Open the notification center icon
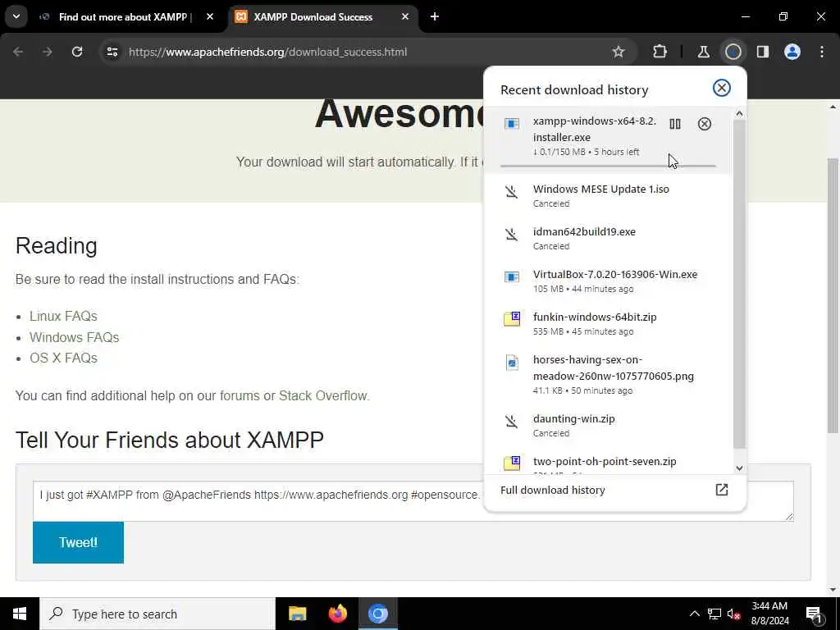 [x=814, y=614]
